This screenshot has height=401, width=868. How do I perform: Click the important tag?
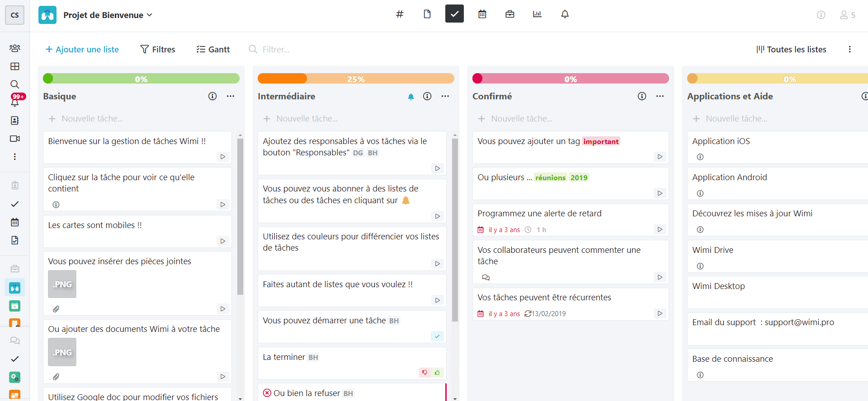coord(601,141)
